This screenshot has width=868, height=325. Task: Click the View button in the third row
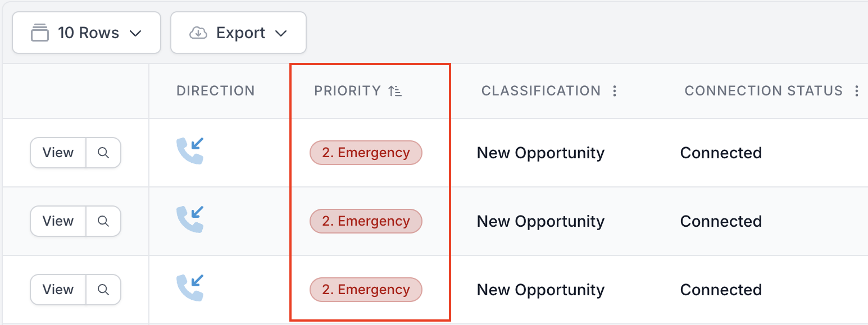click(x=58, y=290)
